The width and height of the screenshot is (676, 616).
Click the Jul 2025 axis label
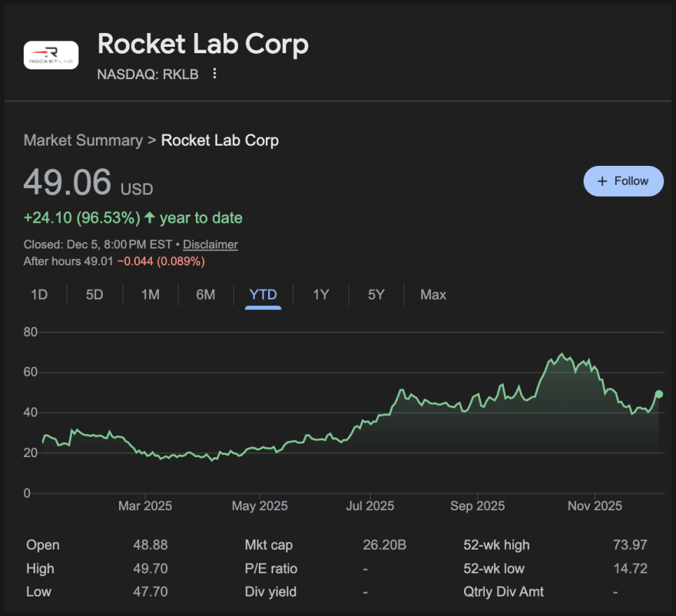click(369, 506)
